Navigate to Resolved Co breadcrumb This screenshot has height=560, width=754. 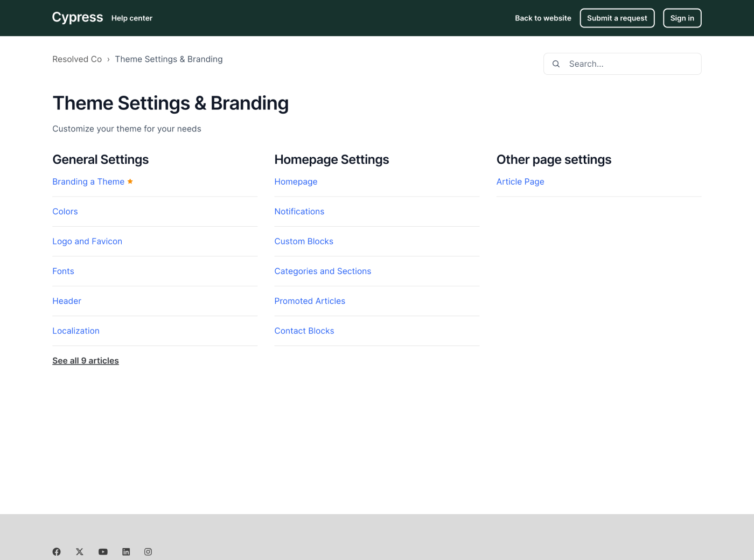77,59
